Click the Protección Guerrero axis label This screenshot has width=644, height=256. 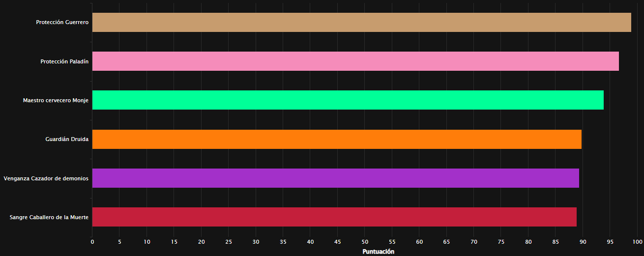coord(62,23)
